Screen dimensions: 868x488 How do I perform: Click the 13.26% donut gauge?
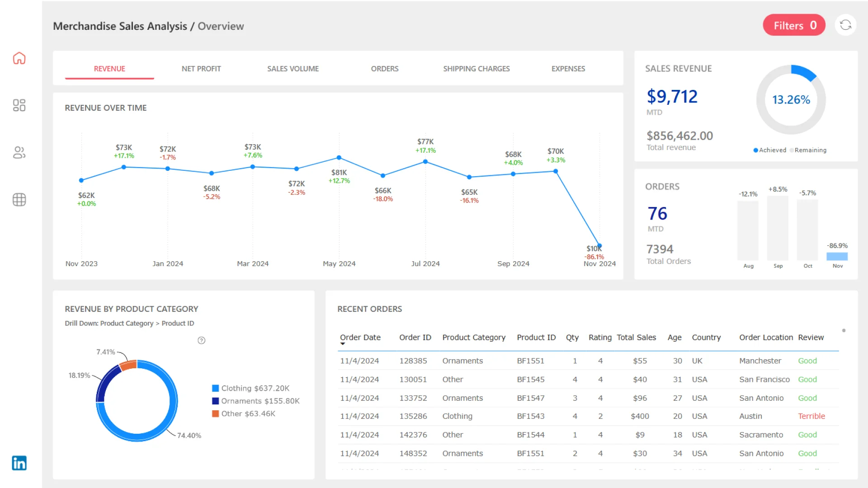791,100
